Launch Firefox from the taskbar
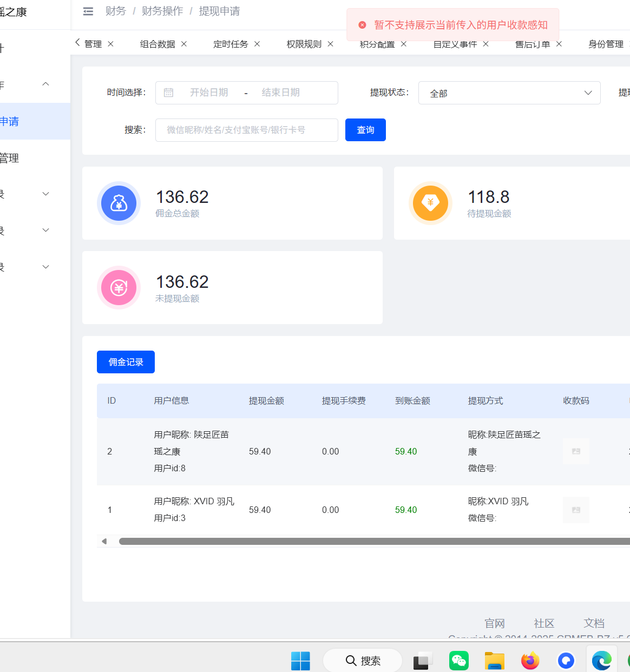Viewport: 630px width, 672px height. pos(530,661)
